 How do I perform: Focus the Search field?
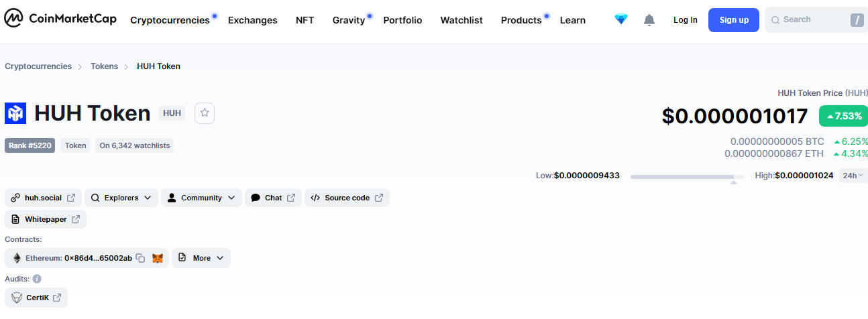point(816,20)
